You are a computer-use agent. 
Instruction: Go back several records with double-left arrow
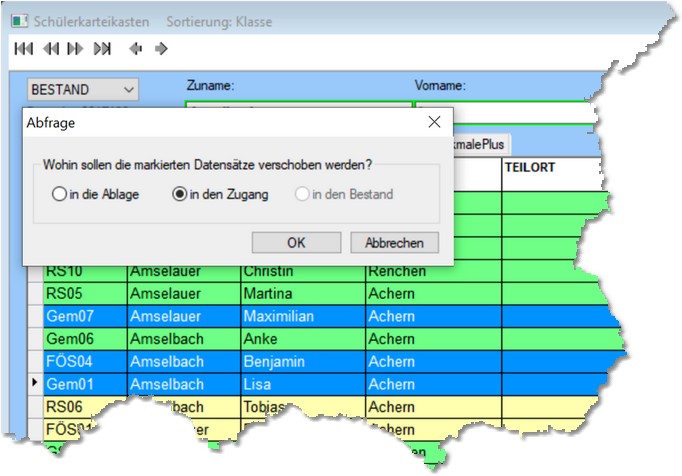(x=51, y=49)
